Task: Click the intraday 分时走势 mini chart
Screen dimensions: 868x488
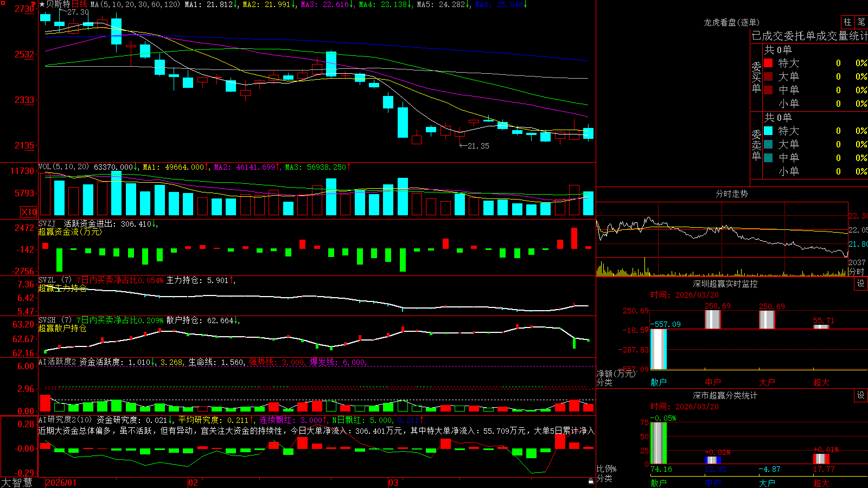Action: point(722,239)
